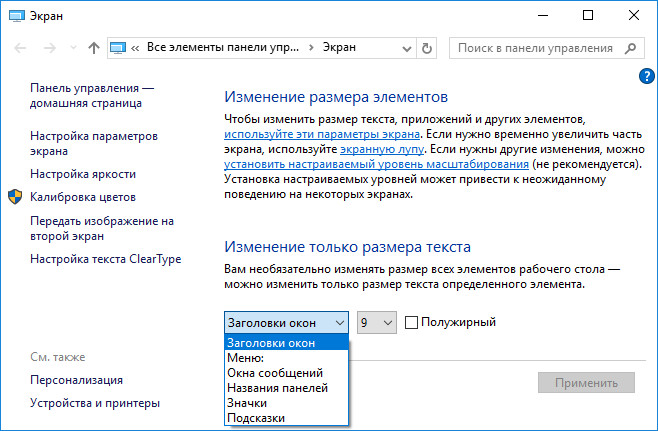The height and width of the screenshot is (431, 658).
Task: Expand the breadcrumb chevron before Экран
Action: (x=311, y=48)
